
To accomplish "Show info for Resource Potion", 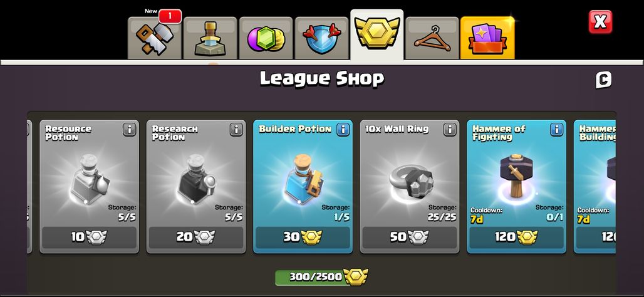I will tap(130, 130).
